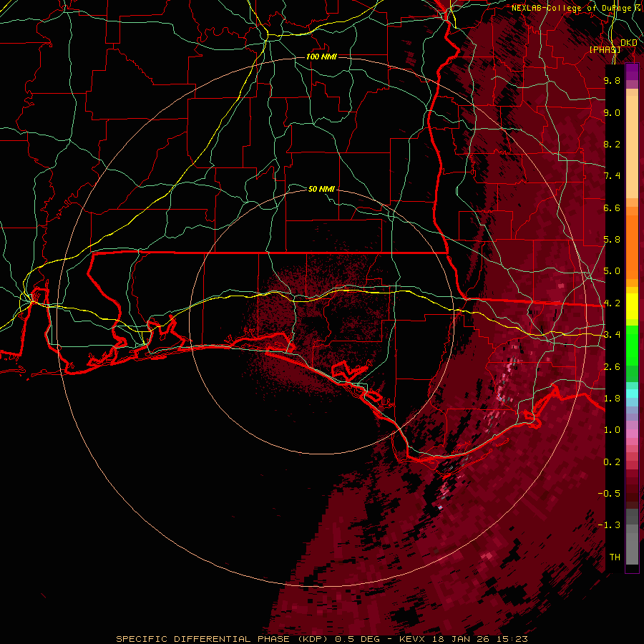Click the 6.6 scale value
Screen dimensions: 644x644
612,208
